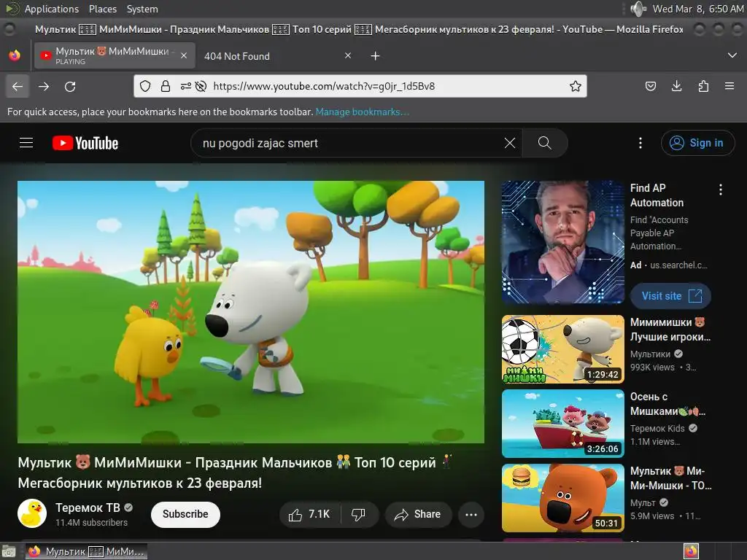Viewport: 747px width, 560px height.
Task: Click the show desktop icon in bottom panel
Action: (9, 552)
